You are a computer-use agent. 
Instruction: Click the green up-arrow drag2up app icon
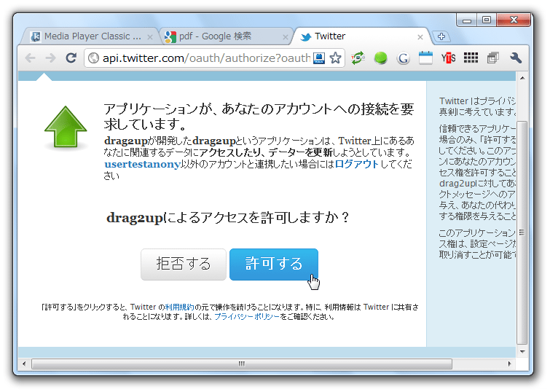click(66, 127)
